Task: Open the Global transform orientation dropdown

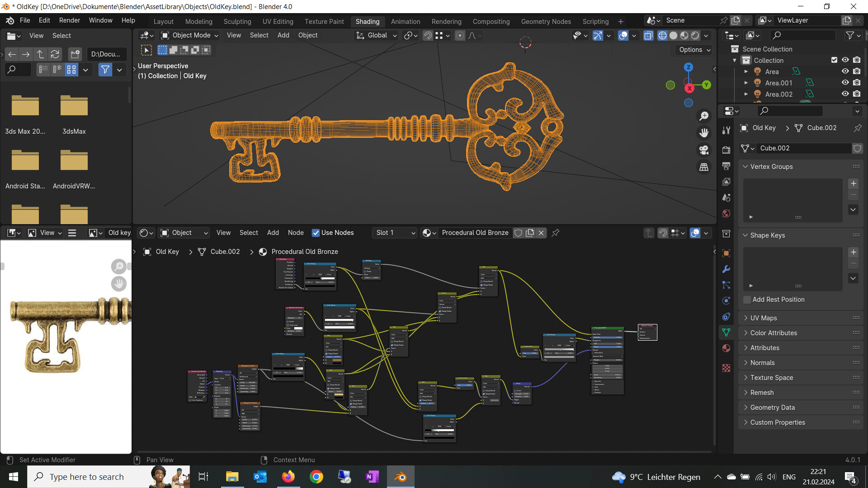Action: point(377,35)
